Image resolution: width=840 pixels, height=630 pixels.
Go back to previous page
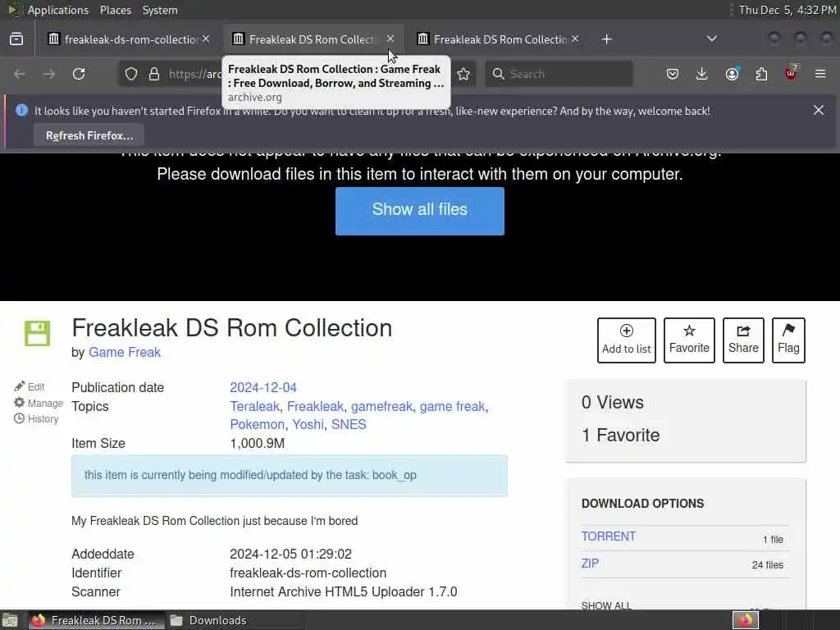coord(20,74)
